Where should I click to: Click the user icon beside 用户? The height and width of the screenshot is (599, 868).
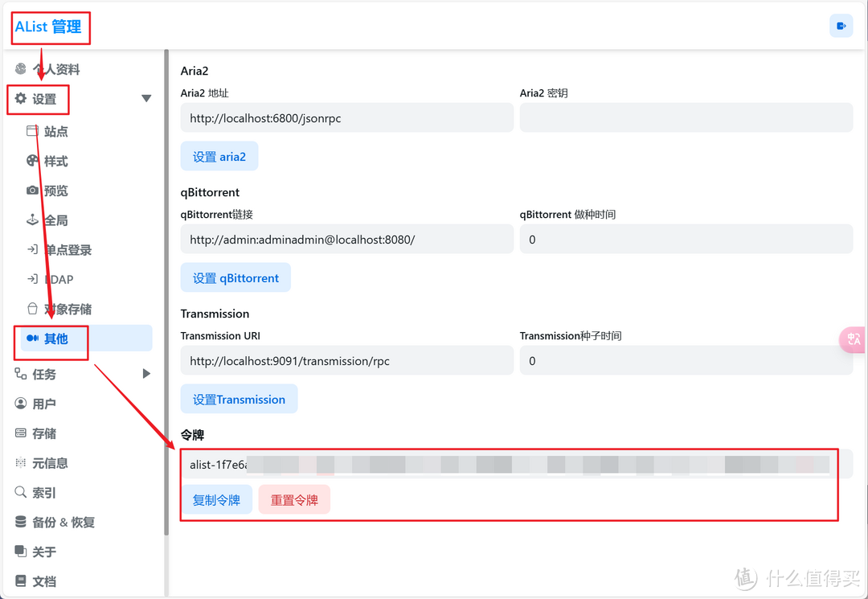pyautogui.click(x=21, y=404)
